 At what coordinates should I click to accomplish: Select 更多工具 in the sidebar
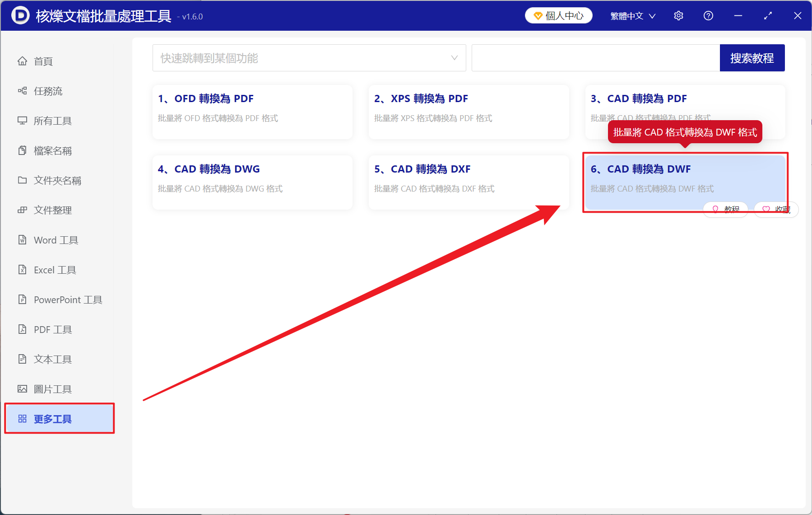(x=52, y=419)
